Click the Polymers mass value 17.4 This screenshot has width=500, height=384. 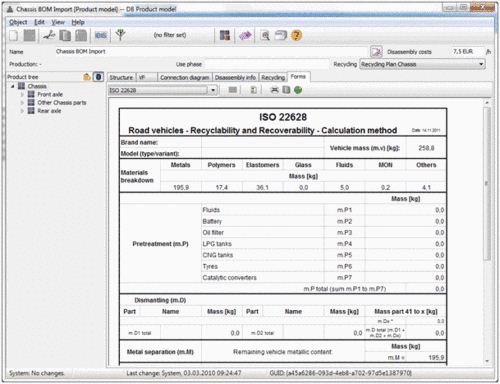pyautogui.click(x=222, y=187)
